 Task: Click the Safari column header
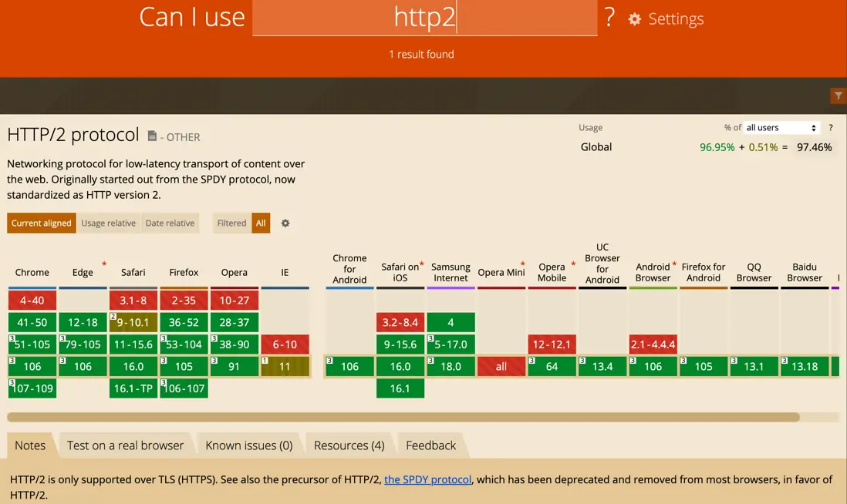[x=133, y=273]
